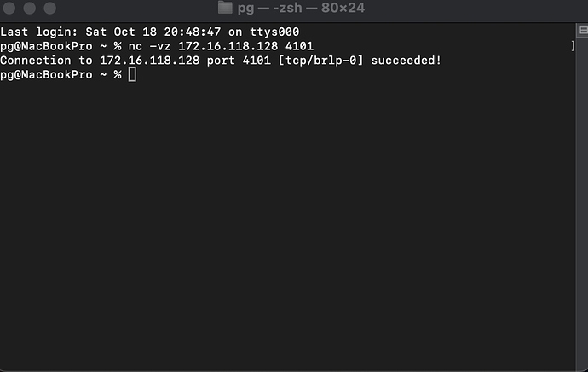Click the "[tcp/brlp-0]" service label

coord(324,61)
